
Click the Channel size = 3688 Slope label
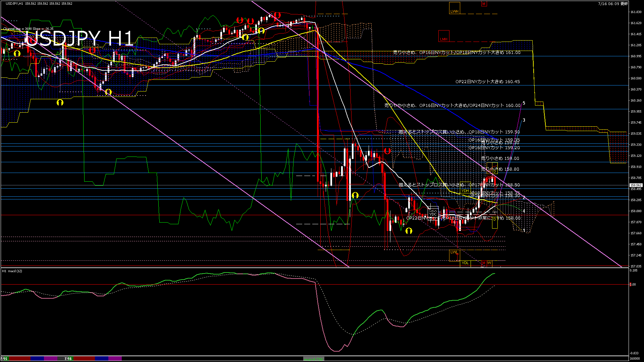28,29
